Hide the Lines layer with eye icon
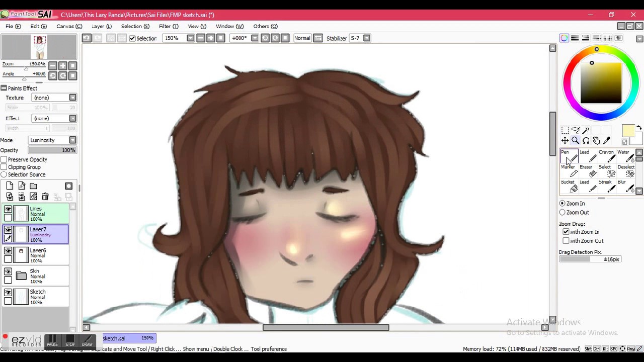The image size is (644, 362). coord(8,209)
